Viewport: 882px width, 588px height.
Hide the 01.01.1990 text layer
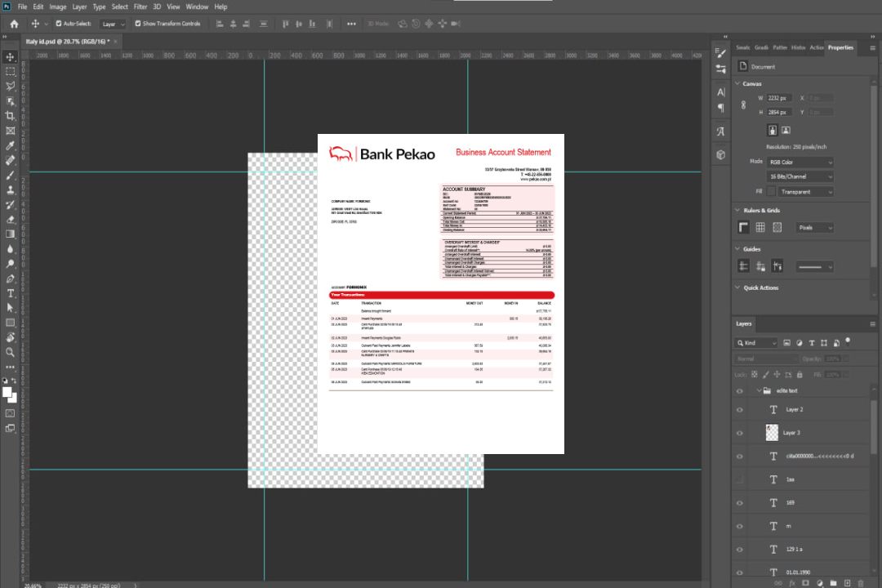coord(740,572)
